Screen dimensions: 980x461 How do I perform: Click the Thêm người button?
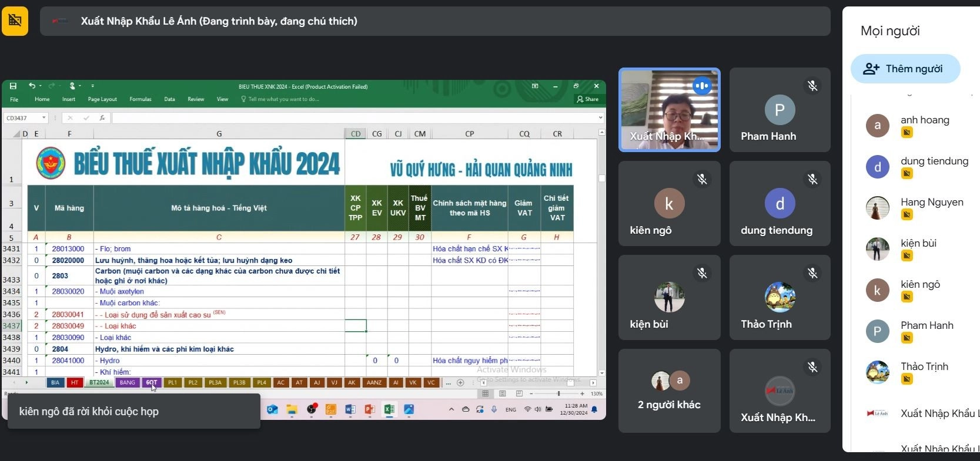(905, 69)
